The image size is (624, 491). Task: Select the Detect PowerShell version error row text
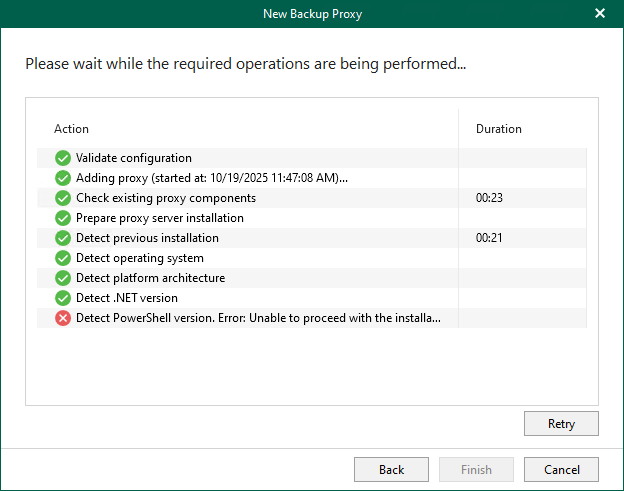[x=258, y=318]
